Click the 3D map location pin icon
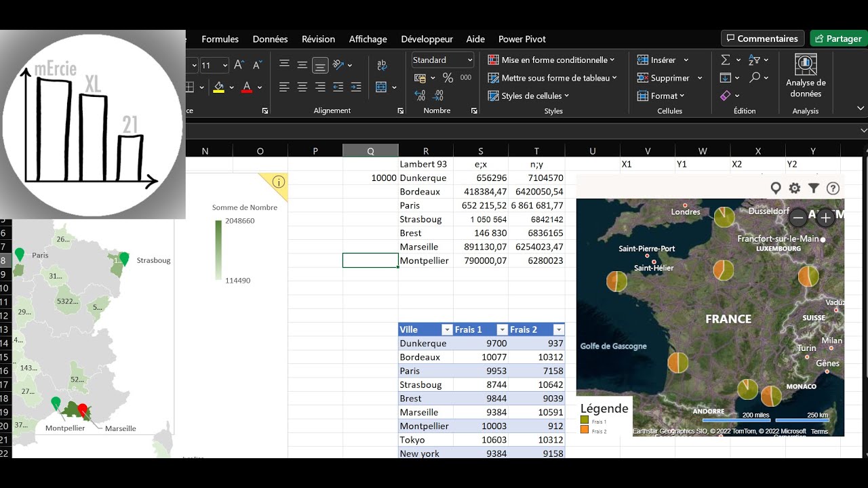The image size is (868, 488). (x=776, y=188)
